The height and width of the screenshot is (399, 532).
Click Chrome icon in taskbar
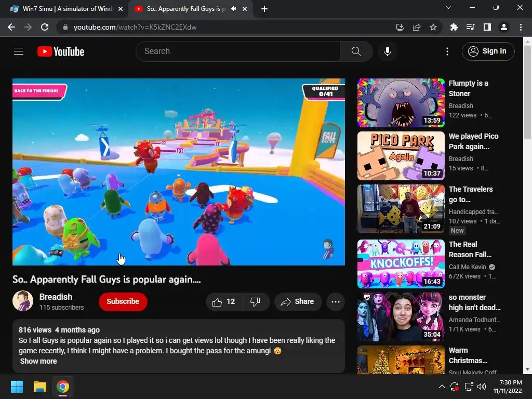[x=63, y=387]
